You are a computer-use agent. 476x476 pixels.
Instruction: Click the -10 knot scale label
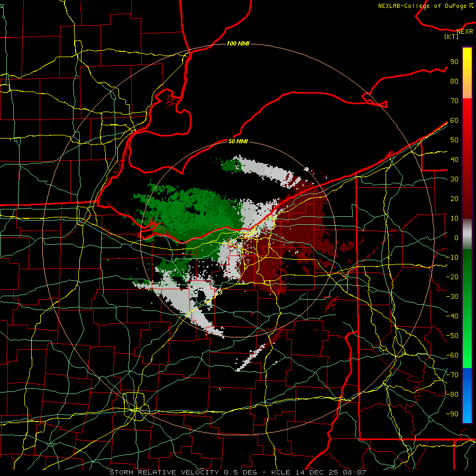tap(452, 258)
